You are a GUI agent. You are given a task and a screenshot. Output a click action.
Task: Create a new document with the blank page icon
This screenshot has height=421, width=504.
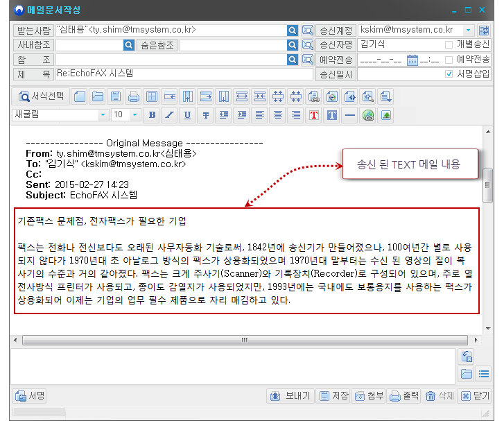[80, 96]
